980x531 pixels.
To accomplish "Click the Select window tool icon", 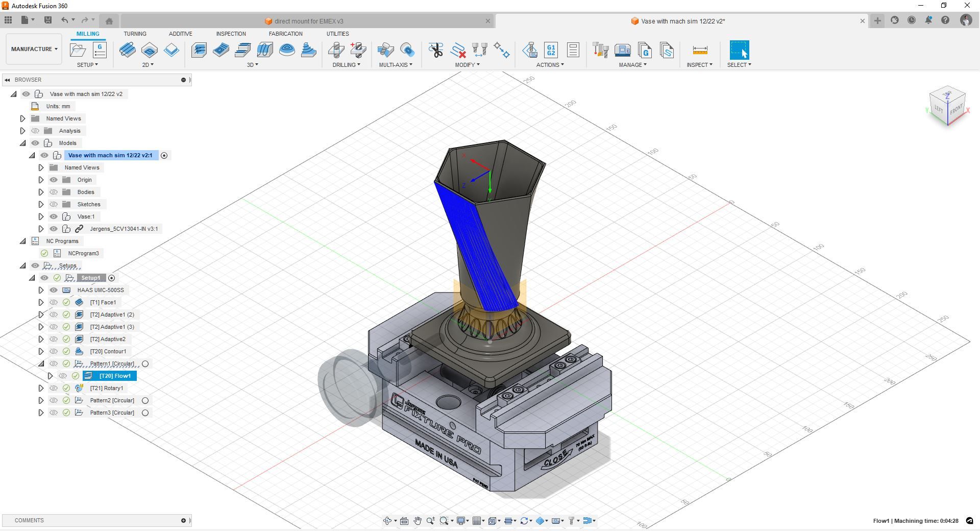I will pyautogui.click(x=739, y=50).
